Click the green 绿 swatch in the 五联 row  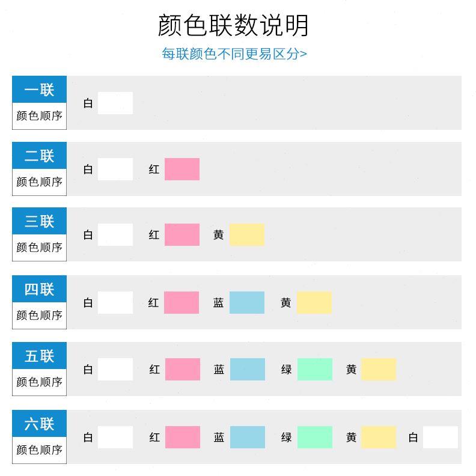pos(315,370)
